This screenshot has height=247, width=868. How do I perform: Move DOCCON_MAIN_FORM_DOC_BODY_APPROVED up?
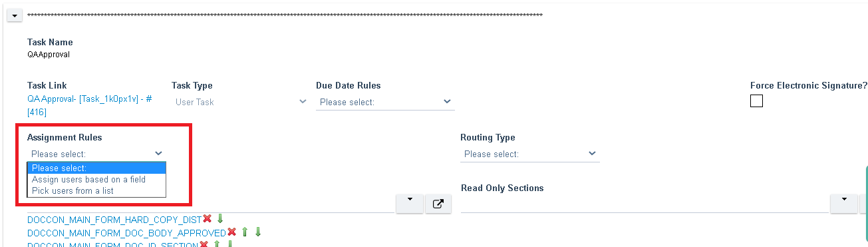click(x=245, y=232)
